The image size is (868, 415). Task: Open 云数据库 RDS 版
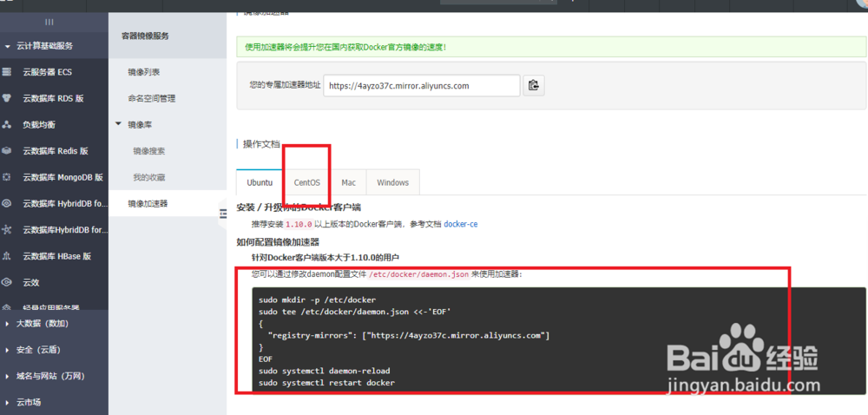53,98
